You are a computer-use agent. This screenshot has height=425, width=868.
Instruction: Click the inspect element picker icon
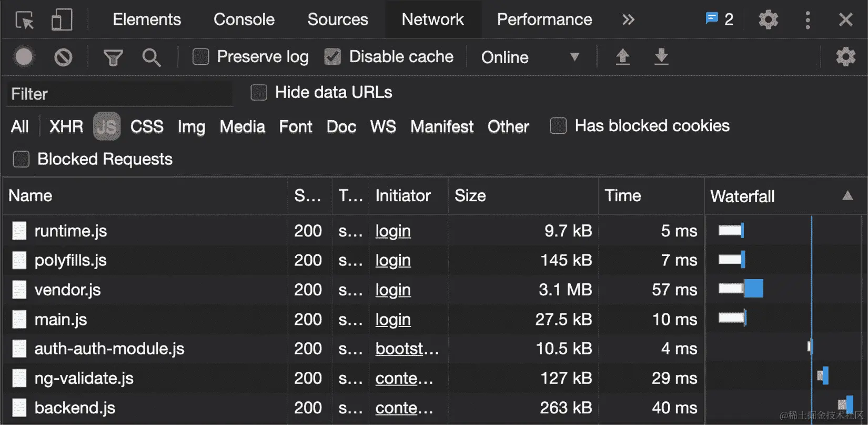tap(24, 20)
